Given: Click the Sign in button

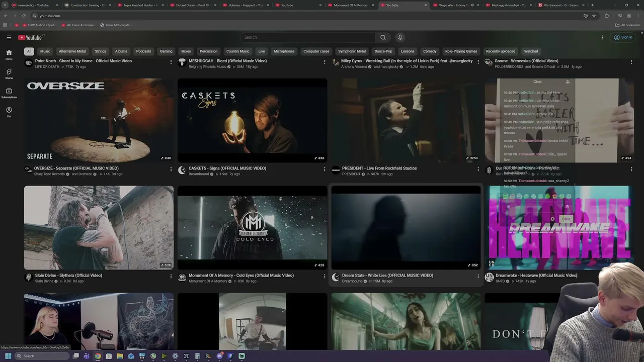Looking at the screenshot, I should tap(623, 37).
